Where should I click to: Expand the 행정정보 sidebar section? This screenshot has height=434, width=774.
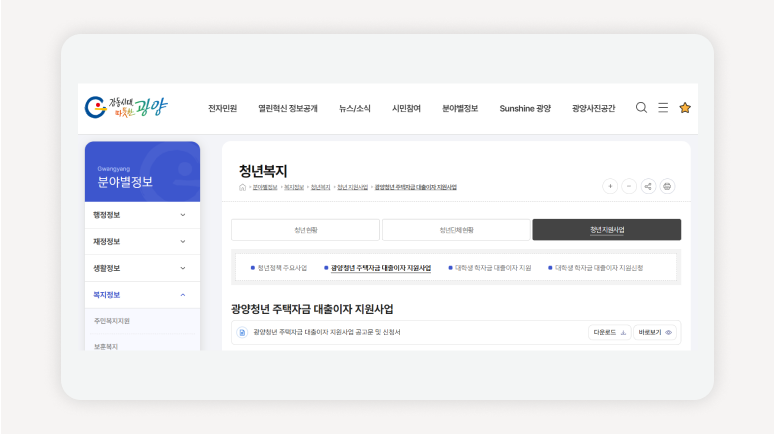[x=142, y=215]
